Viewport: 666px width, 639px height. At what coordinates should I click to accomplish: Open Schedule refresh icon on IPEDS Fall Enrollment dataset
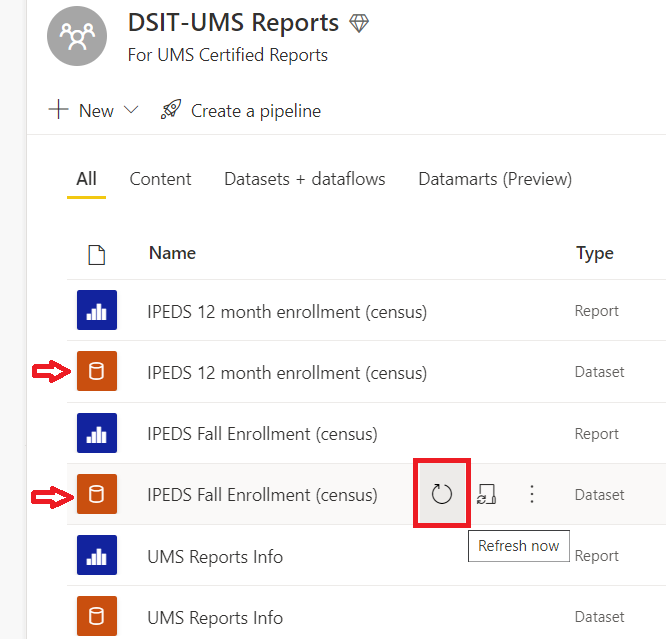click(x=486, y=494)
